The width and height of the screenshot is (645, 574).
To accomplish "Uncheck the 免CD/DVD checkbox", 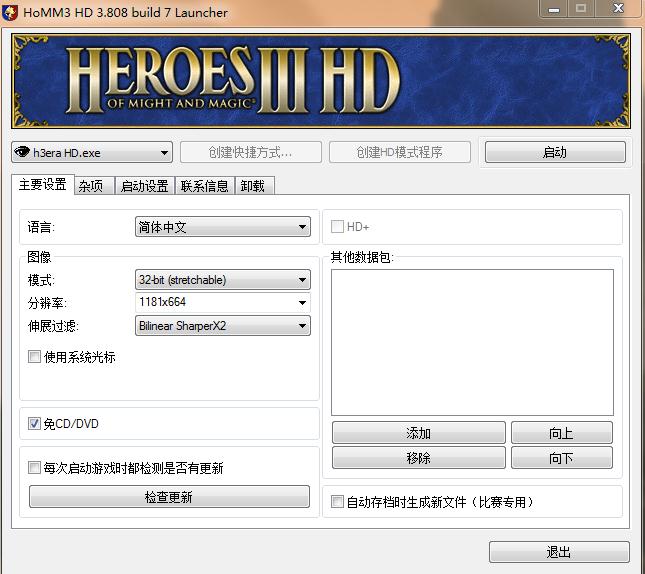I will click(34, 423).
